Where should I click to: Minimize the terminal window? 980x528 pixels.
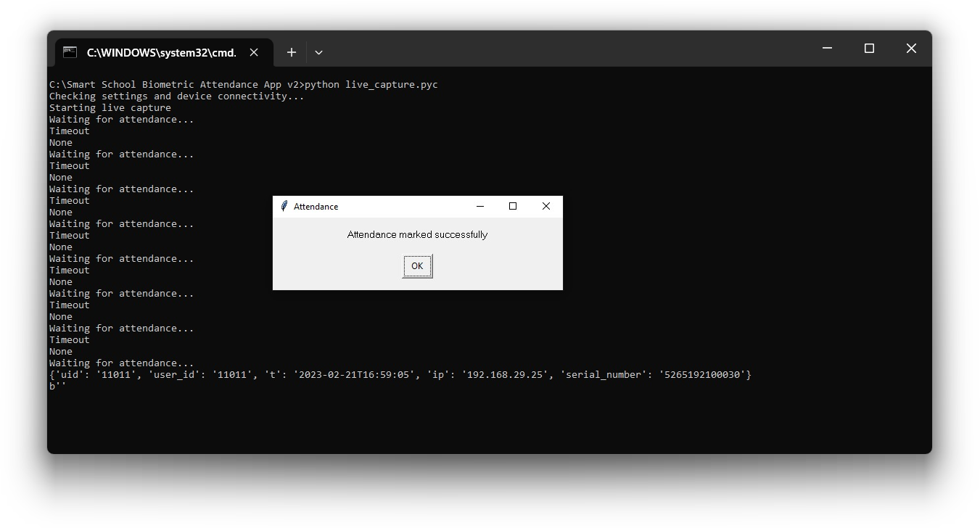(x=827, y=49)
